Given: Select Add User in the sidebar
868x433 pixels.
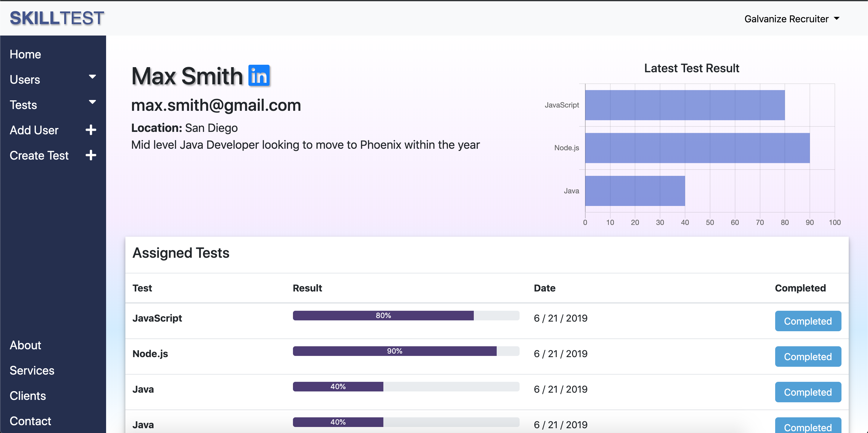Looking at the screenshot, I should tap(34, 130).
